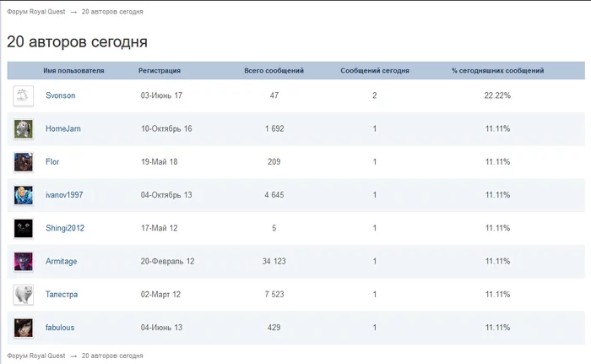This screenshot has width=591, height=364.
Task: Click Svonson's avatar thumbnail
Action: (24, 95)
